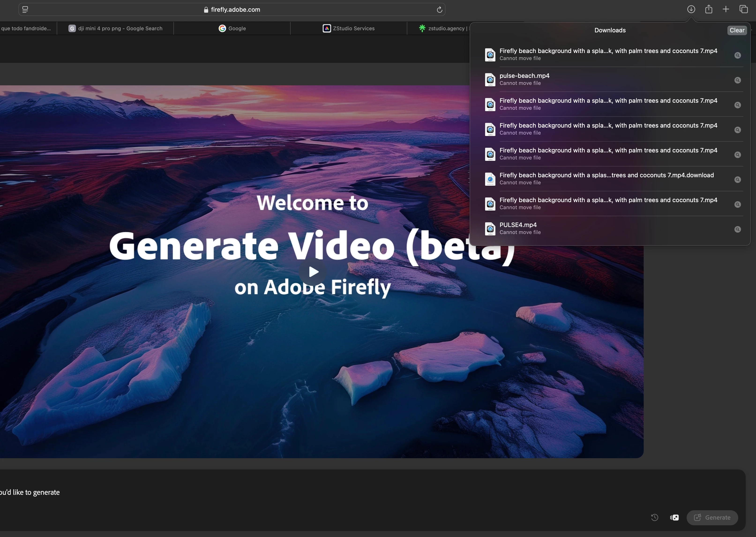Click the page reader icon in address bar

[x=25, y=10]
